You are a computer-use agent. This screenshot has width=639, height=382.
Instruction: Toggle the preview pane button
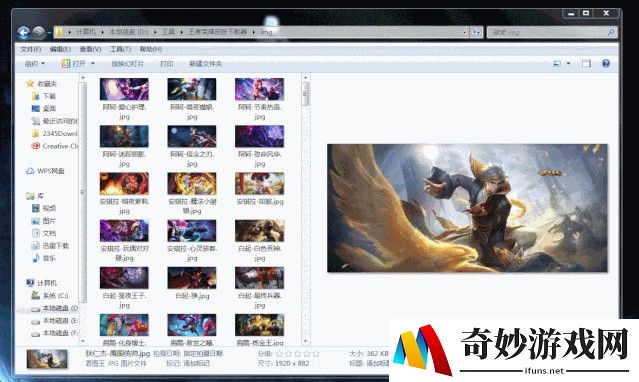[586, 64]
